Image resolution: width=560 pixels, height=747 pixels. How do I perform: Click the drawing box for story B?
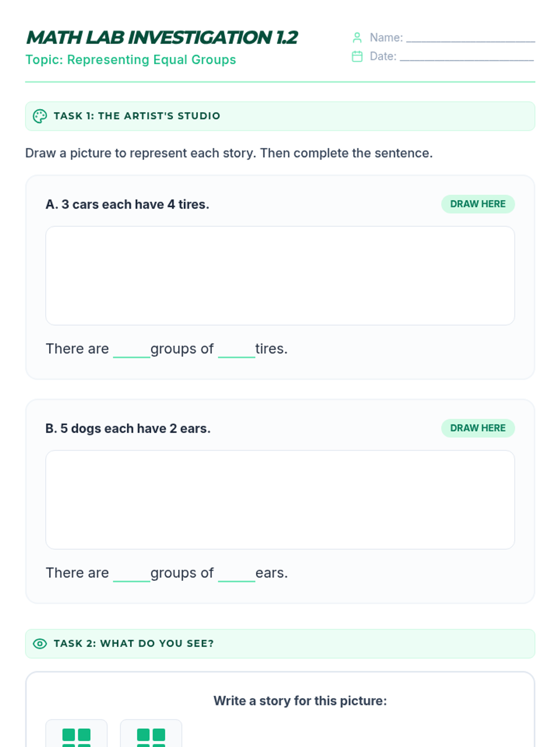click(280, 500)
